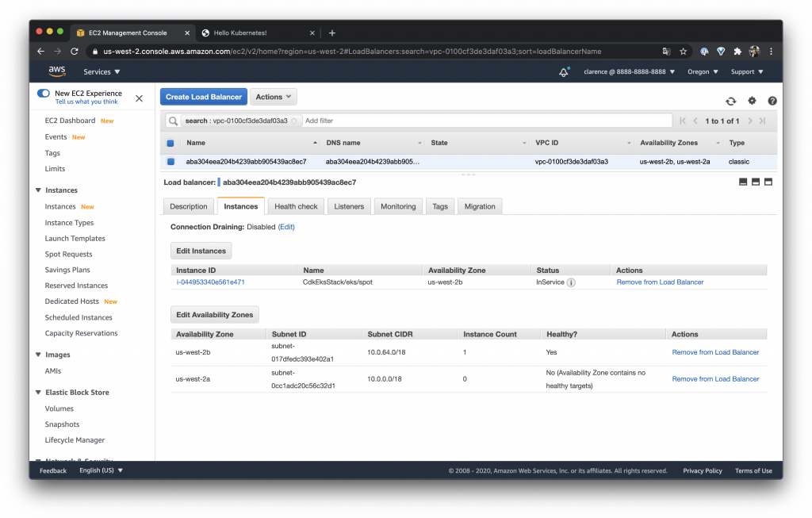Go to last page of results
Image resolution: width=812 pixels, height=518 pixels.
(x=762, y=121)
